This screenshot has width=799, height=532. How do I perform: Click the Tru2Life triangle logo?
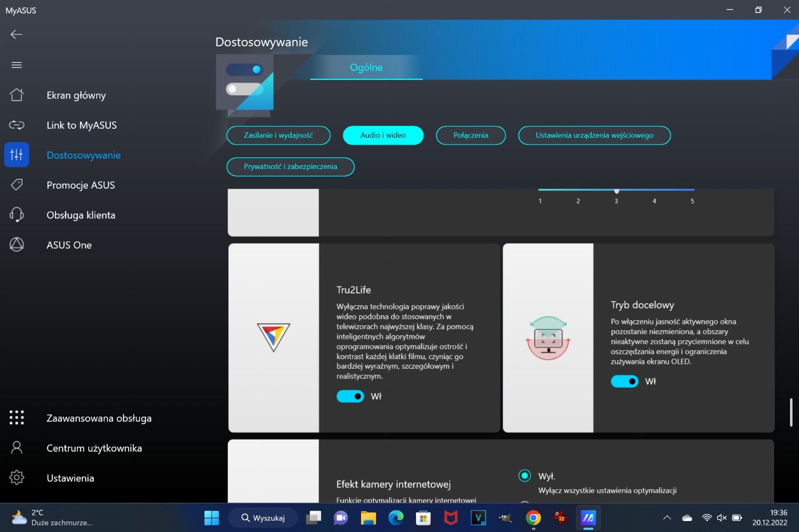click(x=273, y=337)
